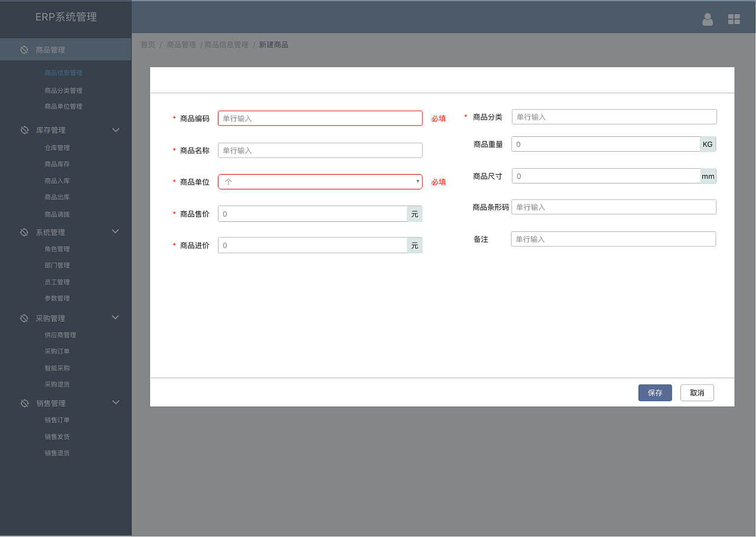The width and height of the screenshot is (756, 537).
Task: Click the 保存 button
Action: click(655, 393)
